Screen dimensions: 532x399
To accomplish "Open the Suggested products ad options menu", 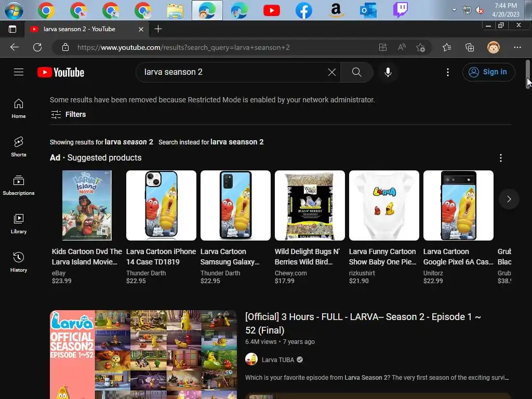I will (500, 158).
